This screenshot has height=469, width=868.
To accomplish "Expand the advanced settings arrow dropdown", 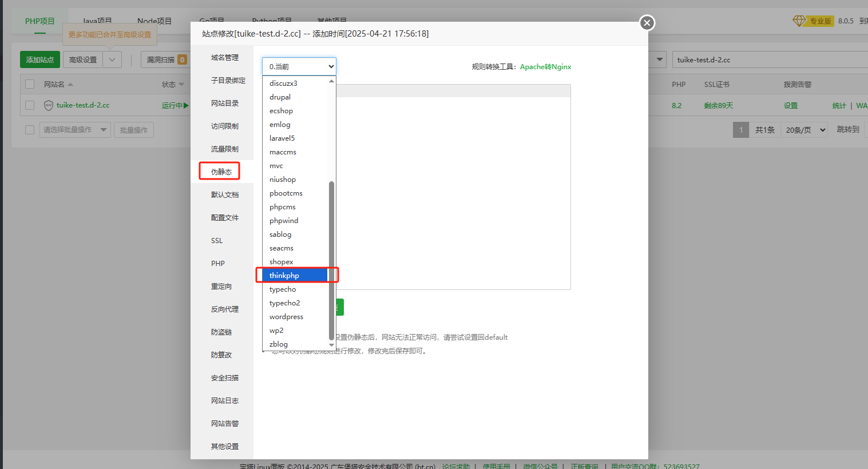I will [x=113, y=59].
